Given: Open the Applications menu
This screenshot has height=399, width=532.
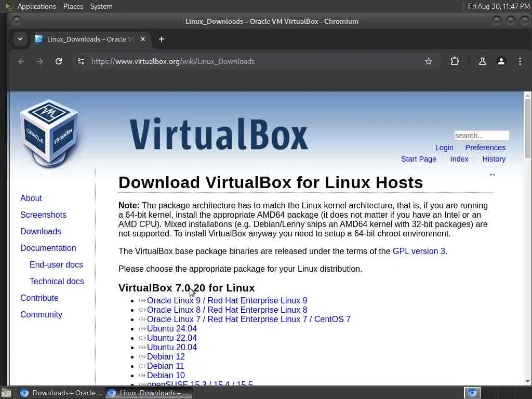Looking at the screenshot, I should click(x=37, y=6).
